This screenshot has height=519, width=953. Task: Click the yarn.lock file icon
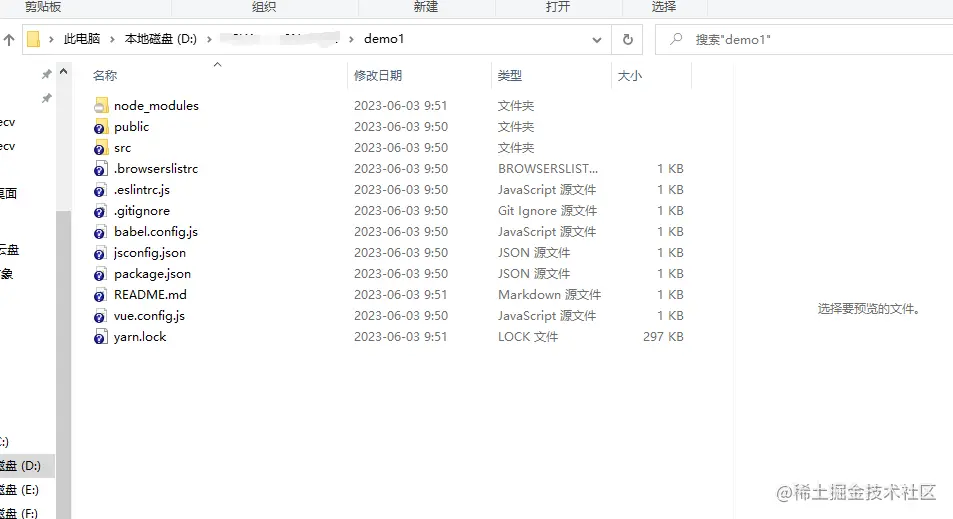(101, 337)
